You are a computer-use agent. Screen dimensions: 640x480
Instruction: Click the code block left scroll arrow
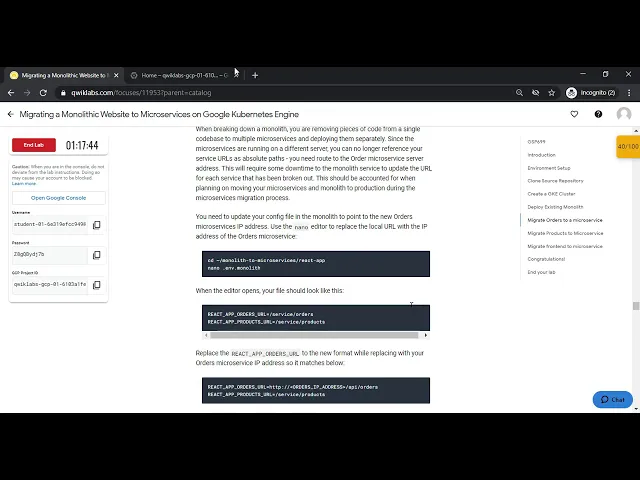[x=207, y=335]
